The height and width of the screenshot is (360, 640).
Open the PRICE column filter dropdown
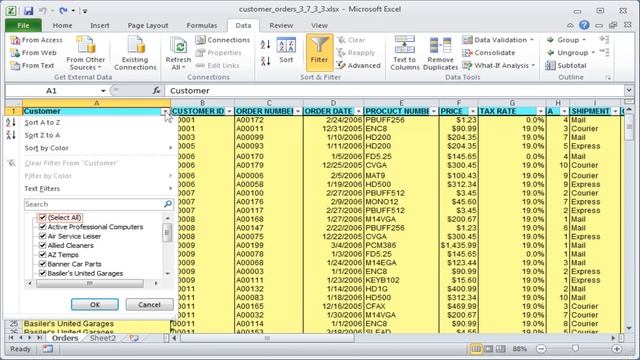click(x=473, y=111)
